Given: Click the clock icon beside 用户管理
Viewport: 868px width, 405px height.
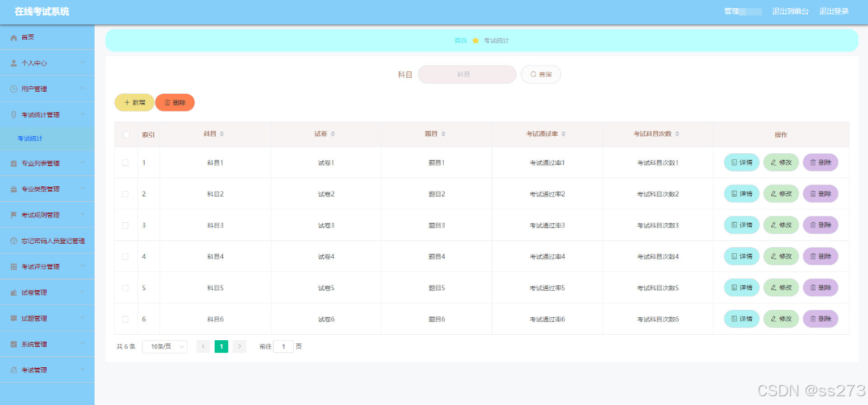Looking at the screenshot, I should click(14, 89).
